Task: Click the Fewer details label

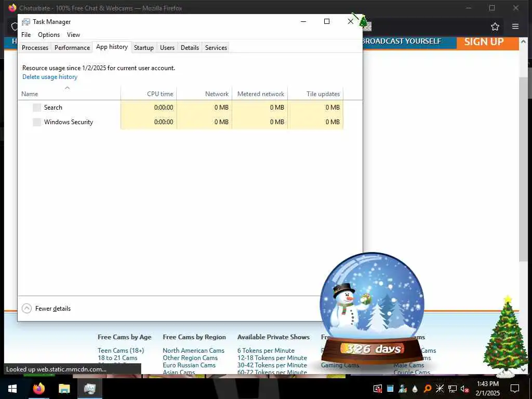Action: [53, 309]
